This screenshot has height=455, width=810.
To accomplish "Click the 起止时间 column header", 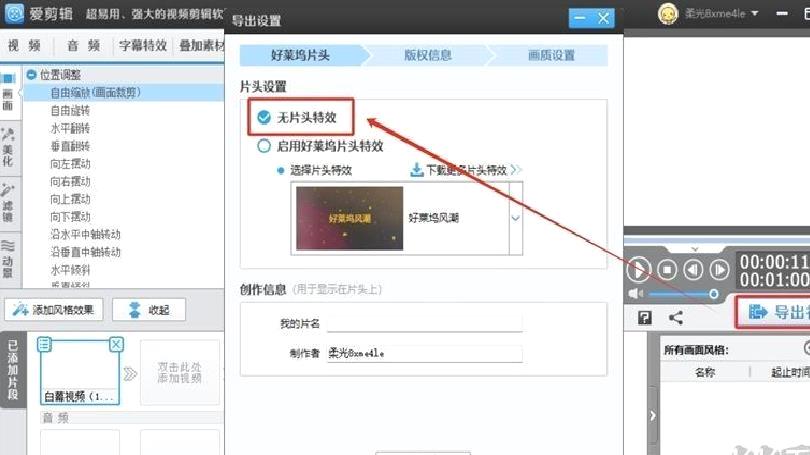I will [x=790, y=372].
